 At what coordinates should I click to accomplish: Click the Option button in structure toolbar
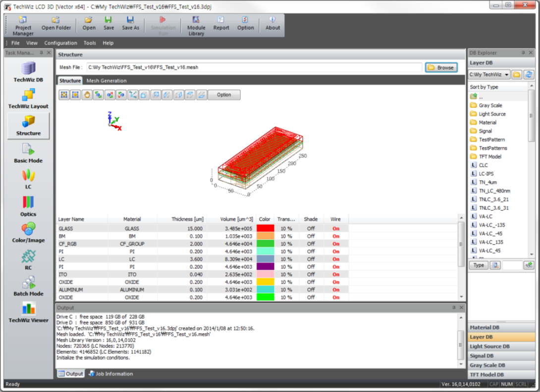(224, 95)
